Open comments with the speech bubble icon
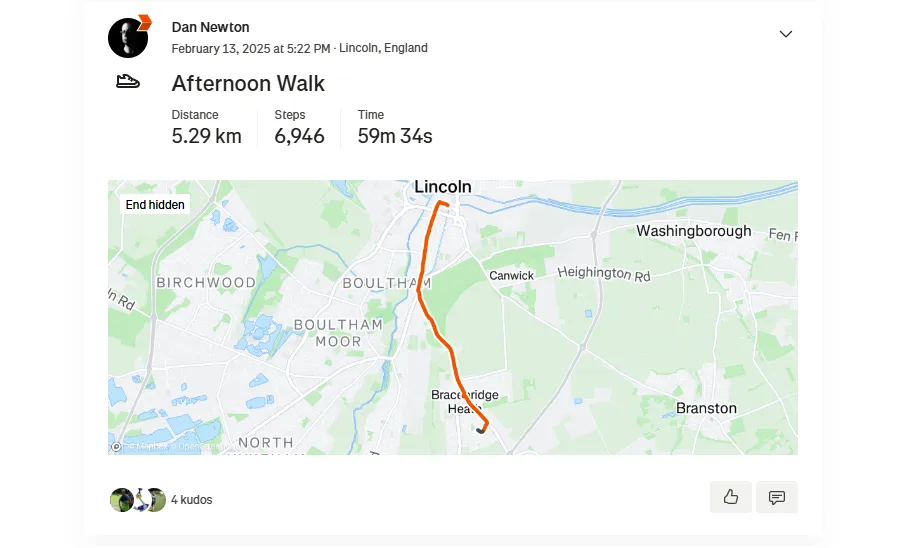This screenshot has height=548, width=910. (777, 497)
